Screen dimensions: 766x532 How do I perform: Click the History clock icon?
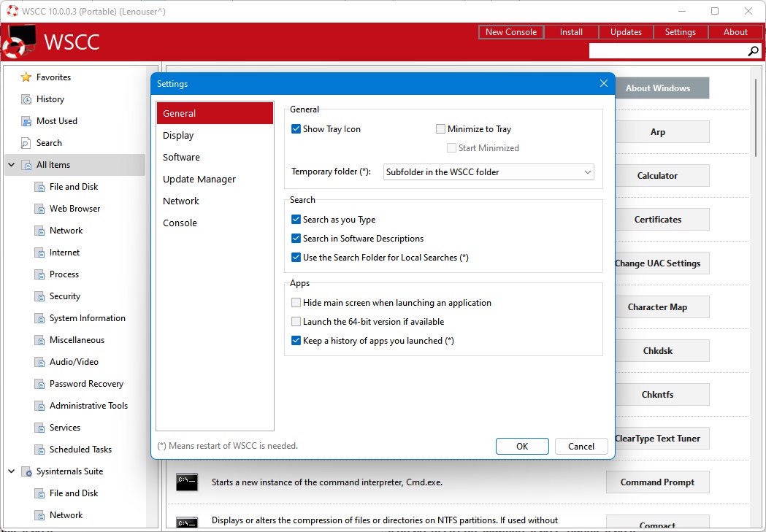(x=26, y=99)
